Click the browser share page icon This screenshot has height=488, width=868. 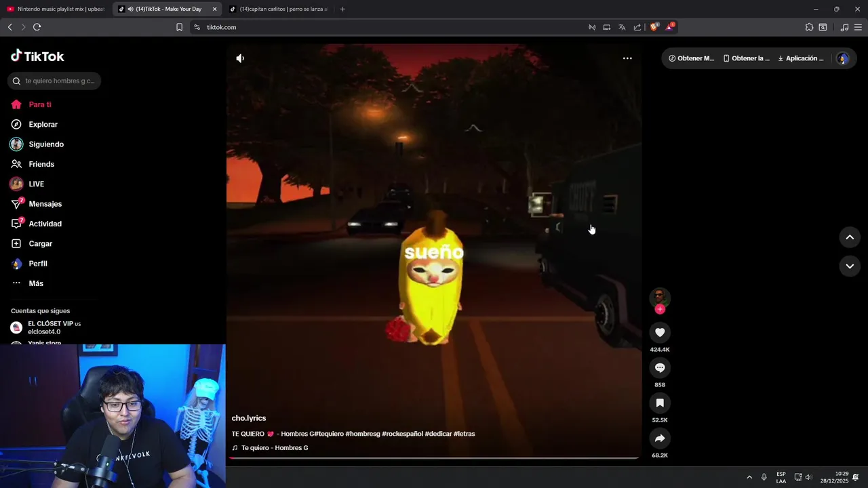(637, 27)
